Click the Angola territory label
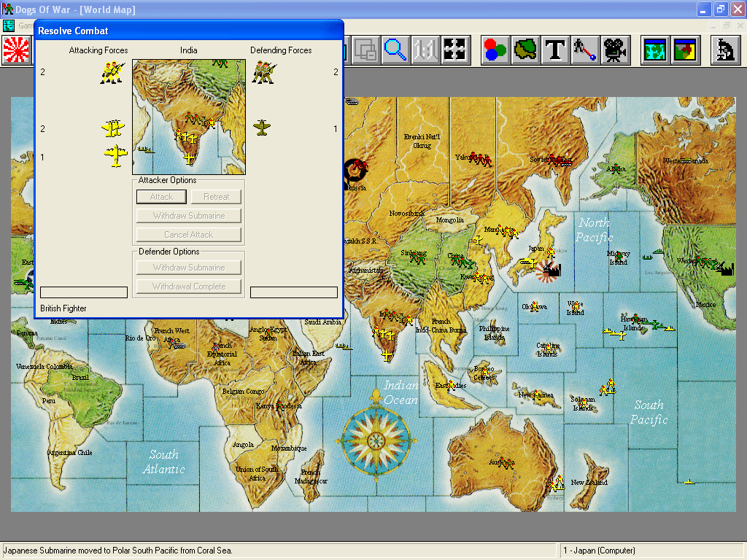The image size is (747, 560). (243, 445)
